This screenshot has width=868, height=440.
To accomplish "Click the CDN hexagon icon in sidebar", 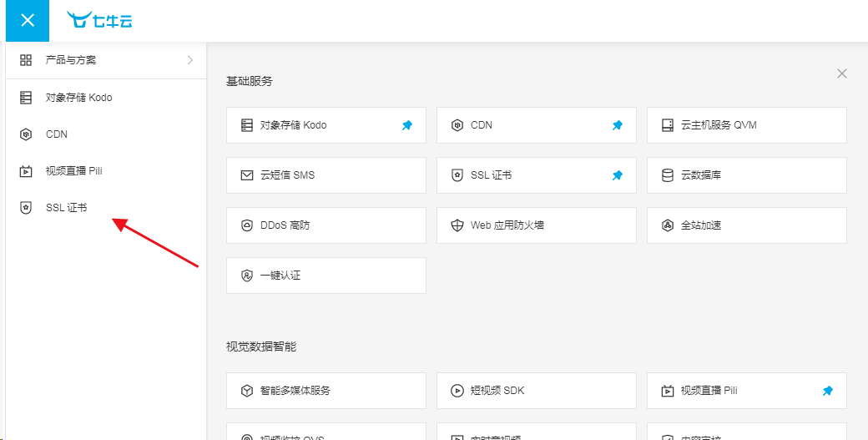I will pos(26,134).
